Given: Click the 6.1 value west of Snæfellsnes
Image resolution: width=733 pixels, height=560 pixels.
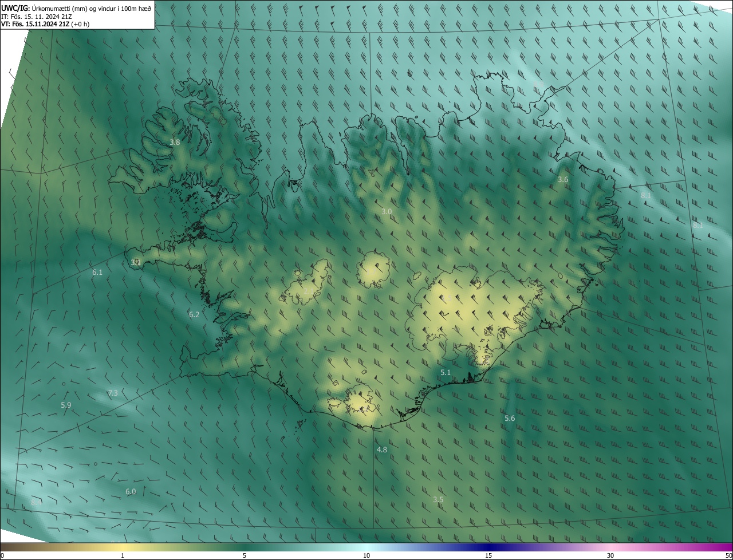Looking at the screenshot, I should (97, 273).
